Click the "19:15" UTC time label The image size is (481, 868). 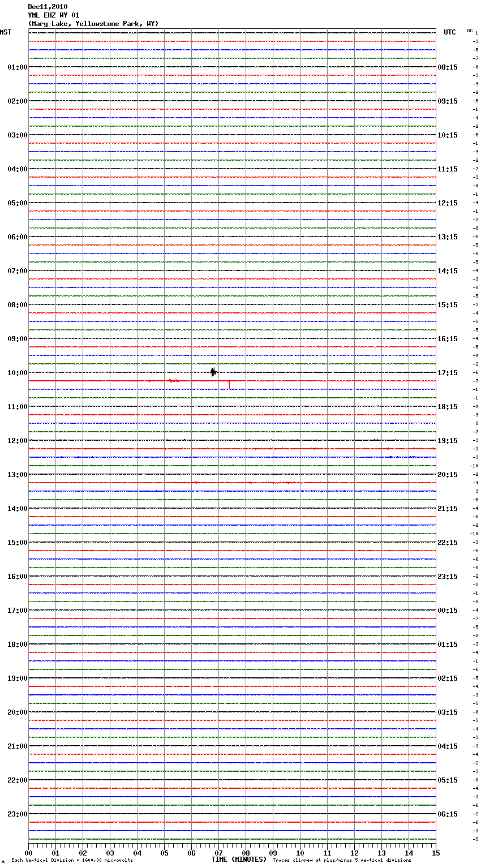[448, 441]
